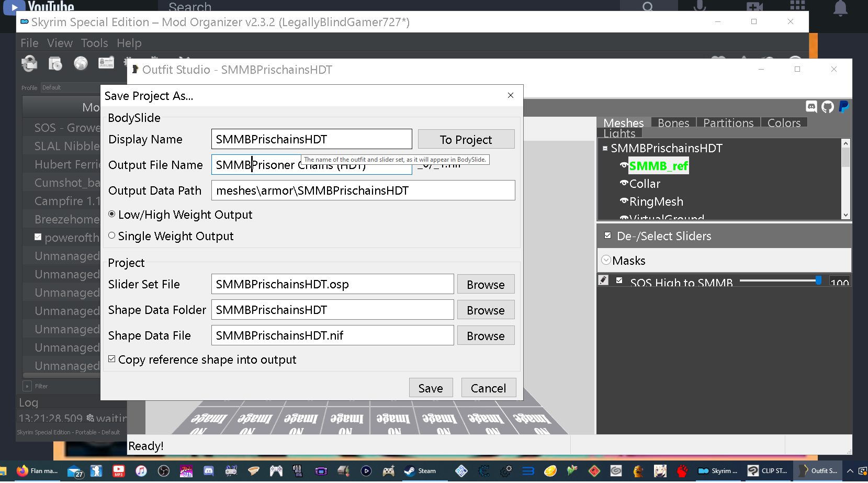Open Discord from the taskbar

coord(208,471)
